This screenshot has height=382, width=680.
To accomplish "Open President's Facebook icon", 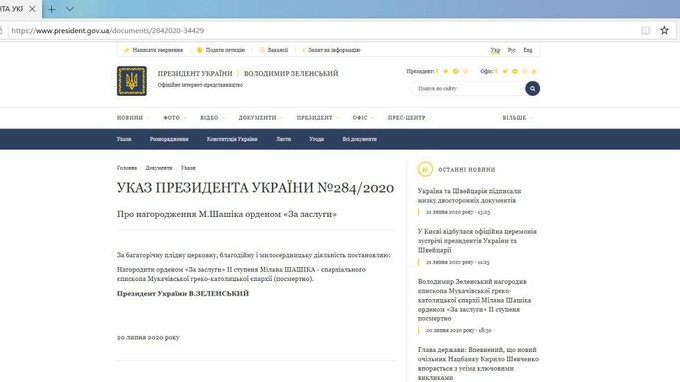I will tap(437, 71).
